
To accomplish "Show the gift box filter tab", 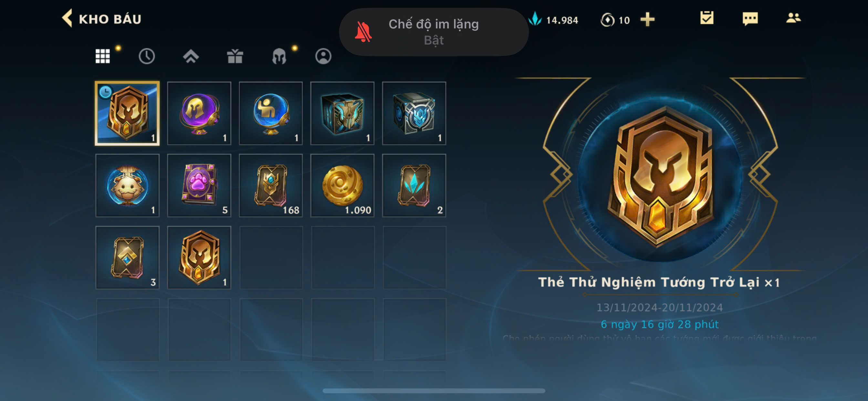I will [235, 56].
